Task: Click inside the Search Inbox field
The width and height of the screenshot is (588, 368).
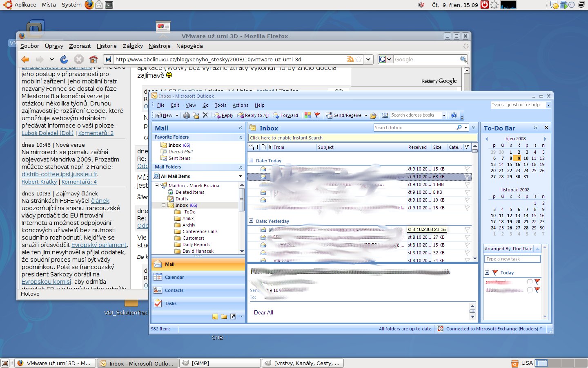Action: (414, 128)
